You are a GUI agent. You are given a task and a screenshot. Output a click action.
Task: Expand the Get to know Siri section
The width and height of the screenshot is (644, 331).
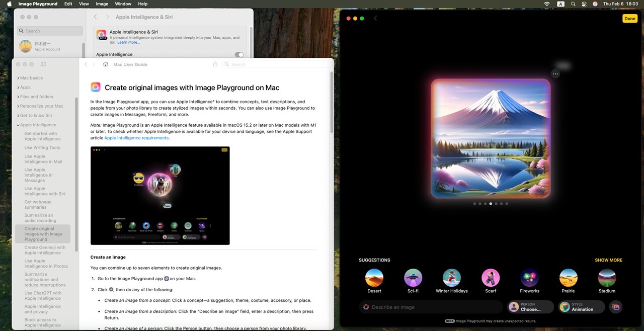point(18,116)
